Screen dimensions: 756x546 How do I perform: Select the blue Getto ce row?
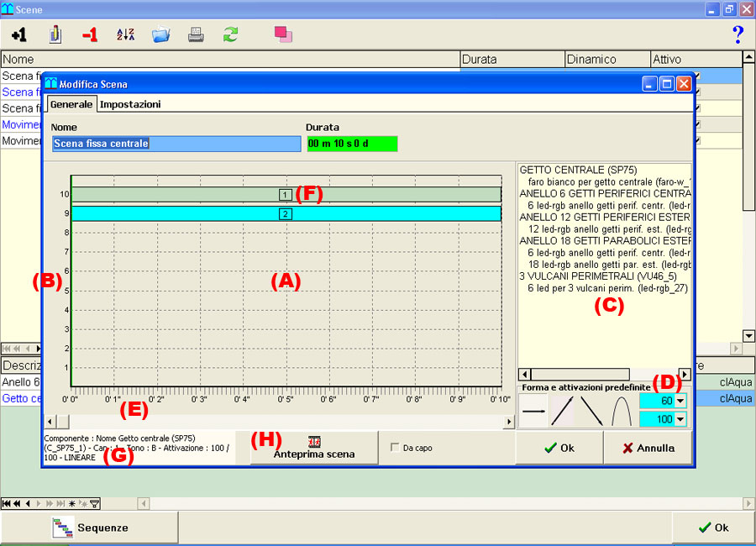pyautogui.click(x=21, y=398)
